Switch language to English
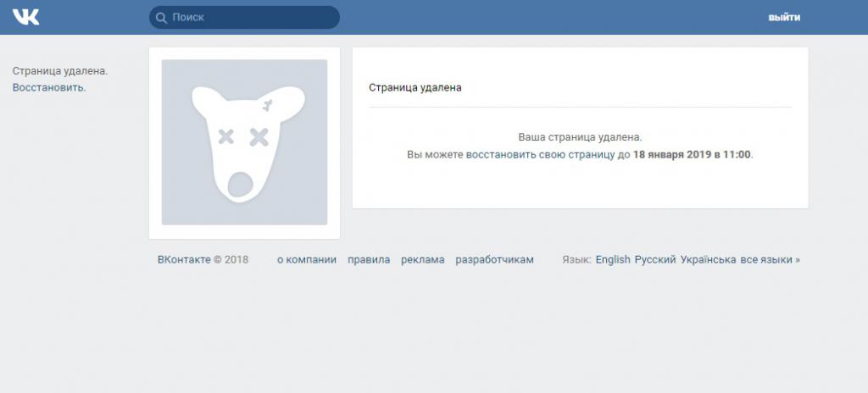The width and height of the screenshot is (868, 393). coord(613,260)
